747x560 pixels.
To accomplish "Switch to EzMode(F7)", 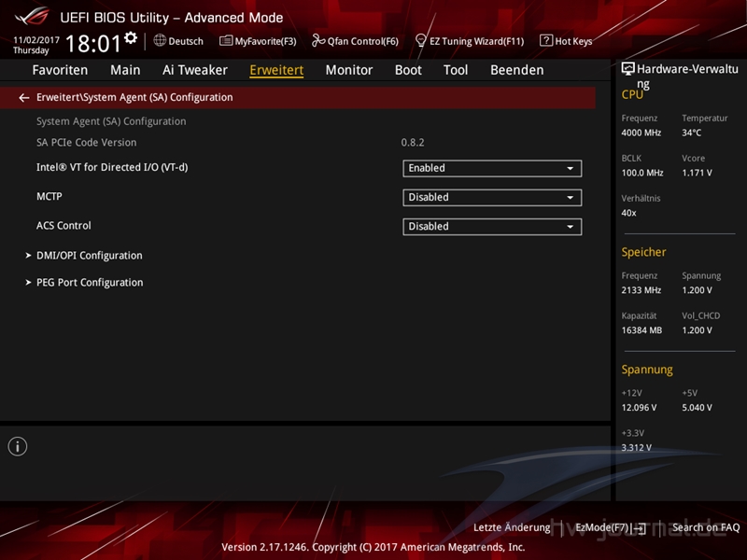I will [611, 527].
